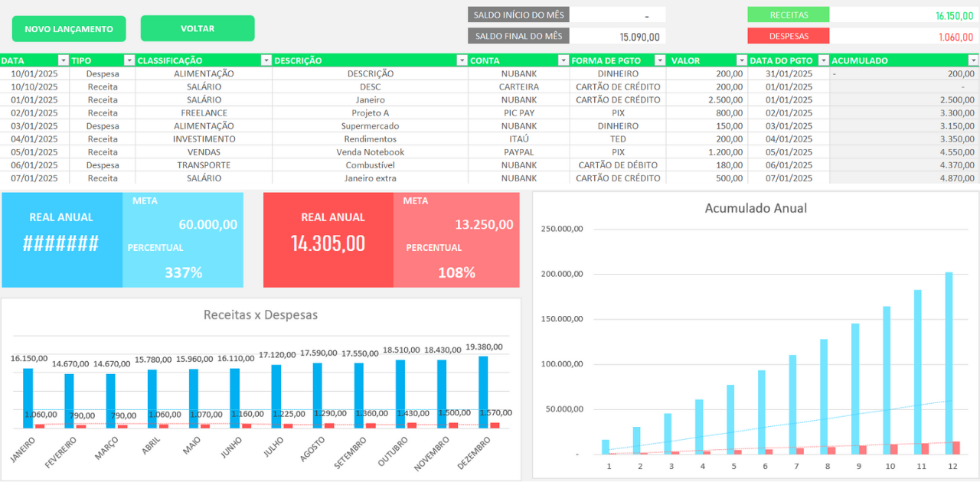Select the SALDO FINAL DO MÊS value cell

coord(618,36)
